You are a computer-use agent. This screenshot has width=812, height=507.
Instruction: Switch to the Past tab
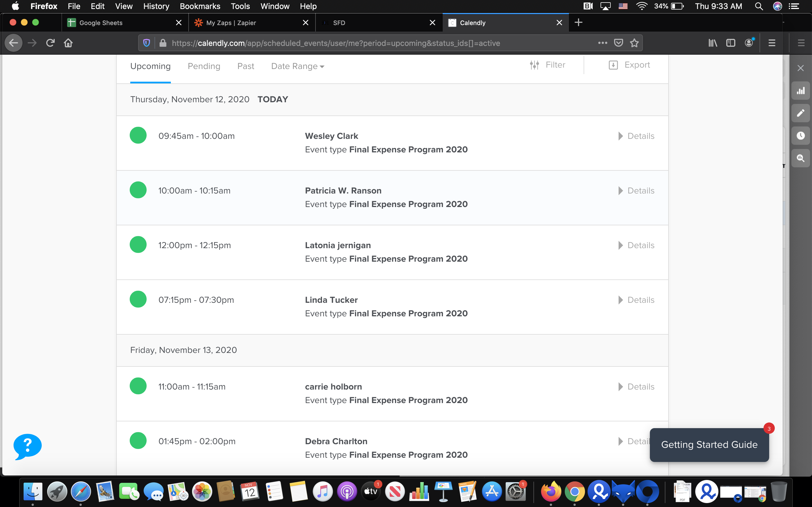tap(246, 66)
